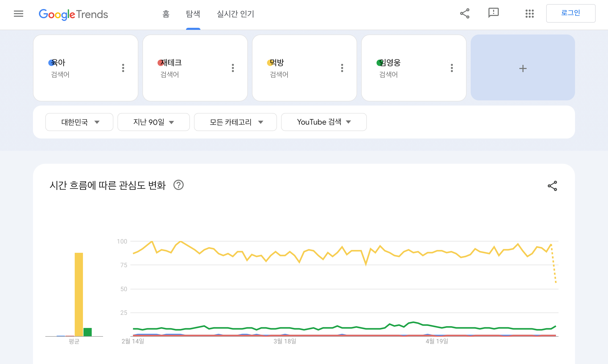Click the green 임영웅 color dot
This screenshot has height=364, width=608.
(379, 63)
